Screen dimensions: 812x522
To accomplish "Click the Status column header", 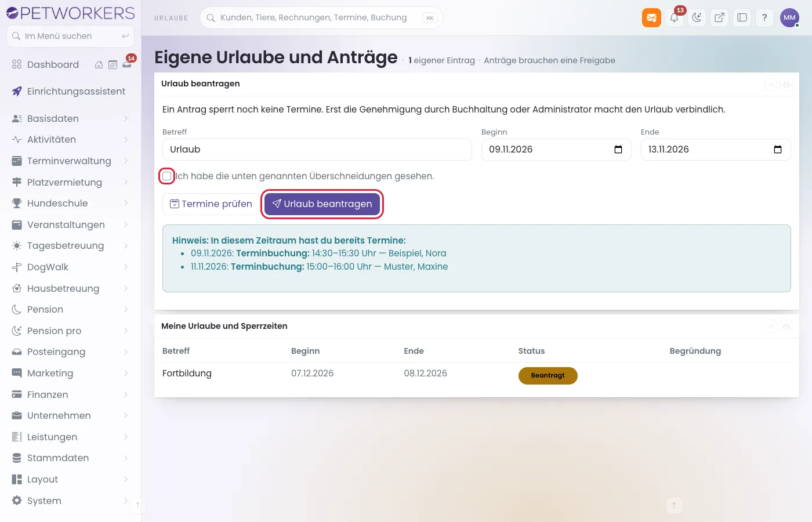I will [x=531, y=351].
